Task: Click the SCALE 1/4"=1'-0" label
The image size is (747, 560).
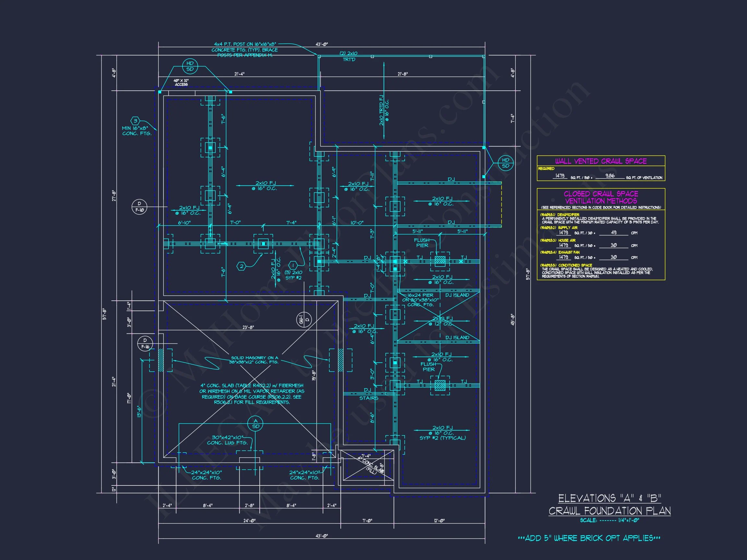Action: click(610, 520)
